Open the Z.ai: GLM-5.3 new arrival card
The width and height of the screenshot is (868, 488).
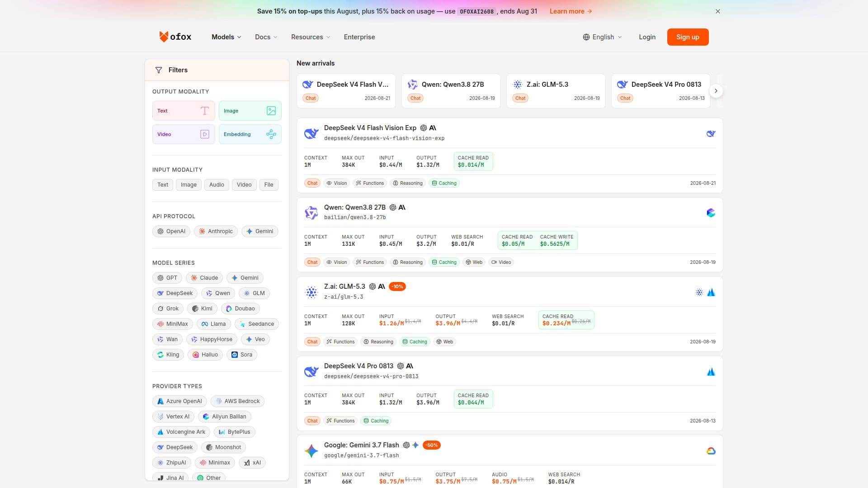[556, 91]
